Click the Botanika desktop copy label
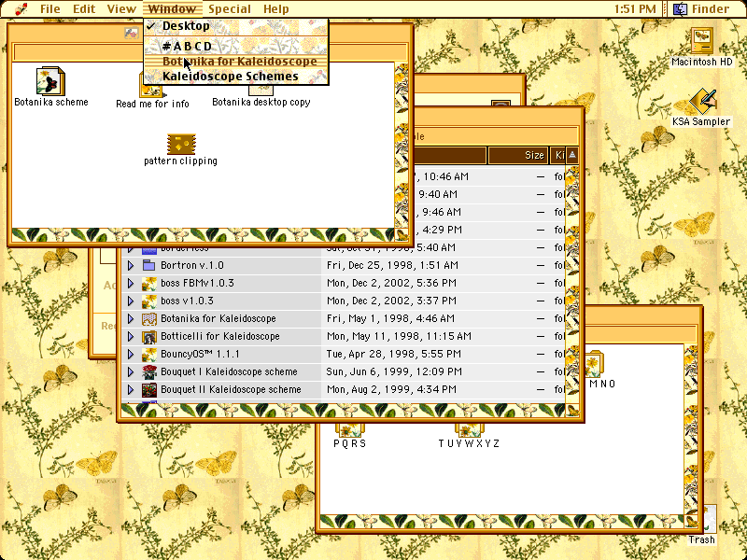Image resolution: width=747 pixels, height=560 pixels. click(x=261, y=103)
